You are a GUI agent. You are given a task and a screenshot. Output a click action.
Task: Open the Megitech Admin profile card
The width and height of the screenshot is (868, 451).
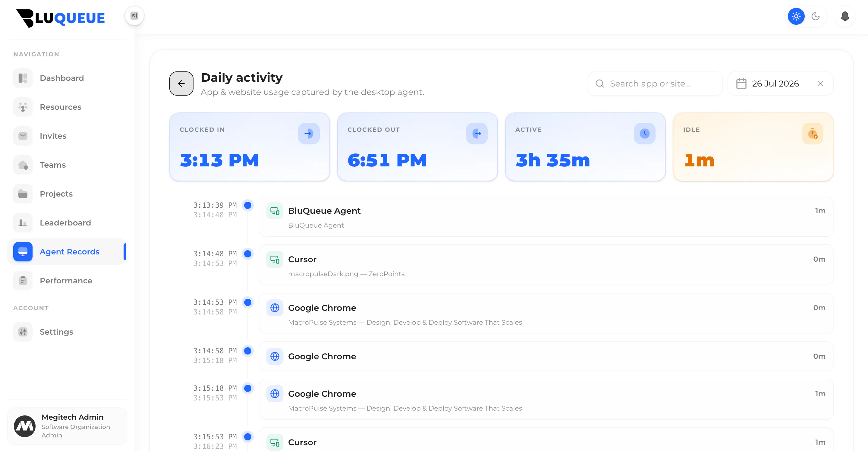67,426
